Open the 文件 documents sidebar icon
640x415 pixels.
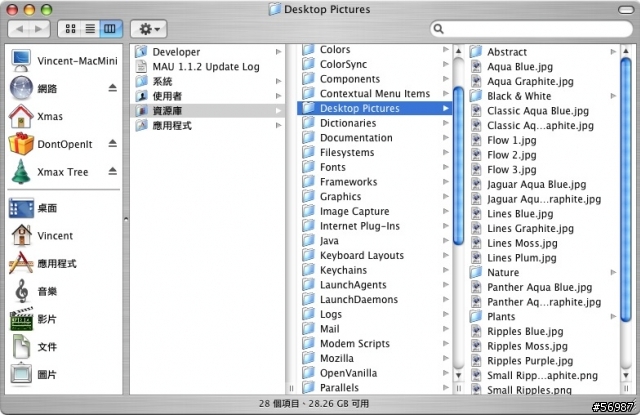(x=21, y=347)
